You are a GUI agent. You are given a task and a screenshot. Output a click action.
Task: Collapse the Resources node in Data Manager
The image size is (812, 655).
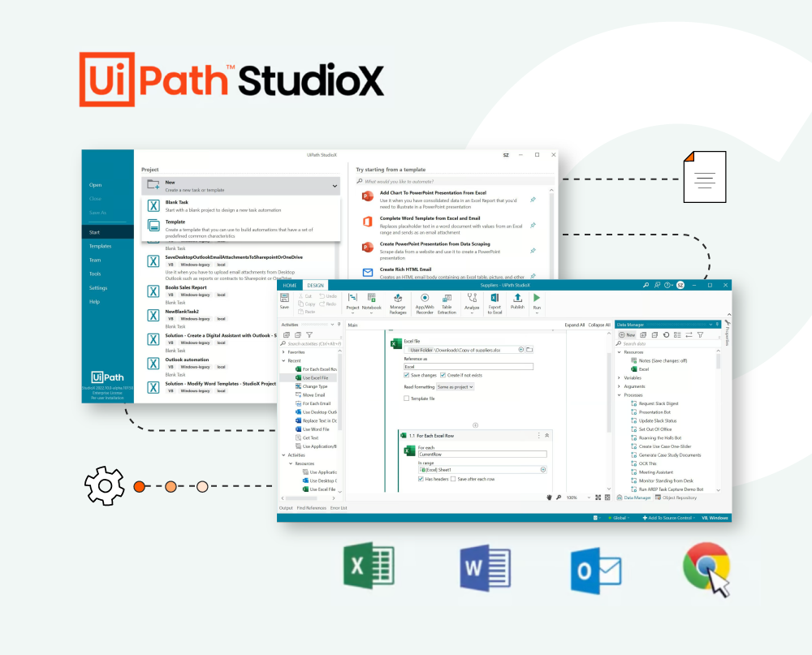click(x=619, y=352)
